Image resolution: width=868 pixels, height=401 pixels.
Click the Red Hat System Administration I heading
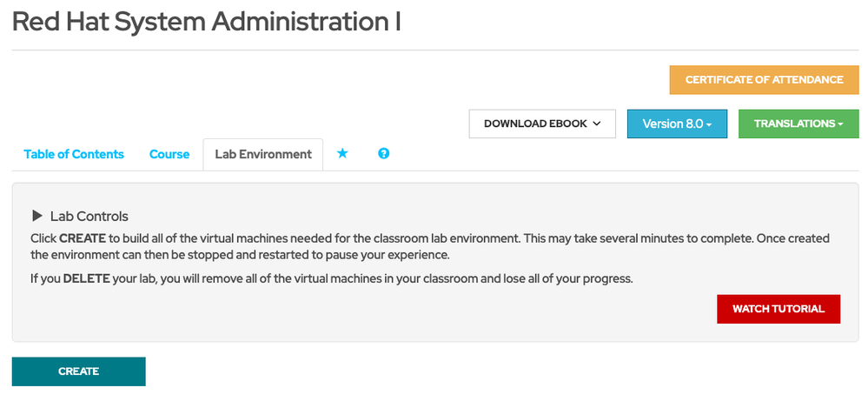tap(206, 22)
